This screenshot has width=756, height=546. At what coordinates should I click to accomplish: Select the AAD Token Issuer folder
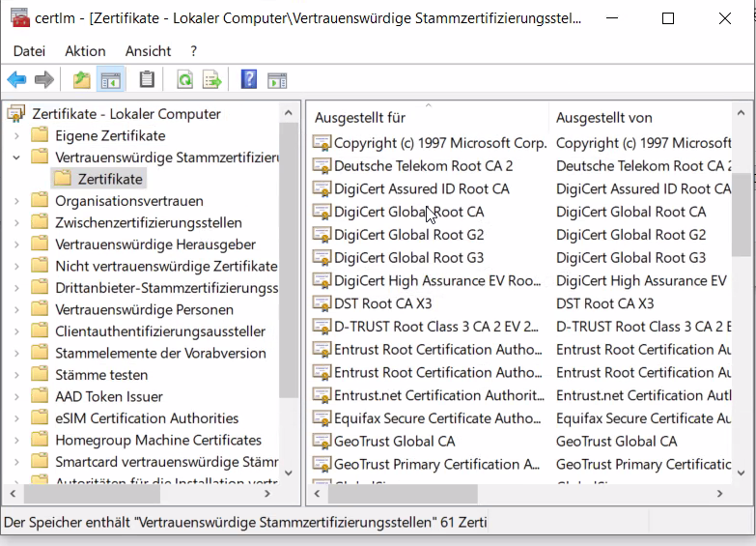108,396
